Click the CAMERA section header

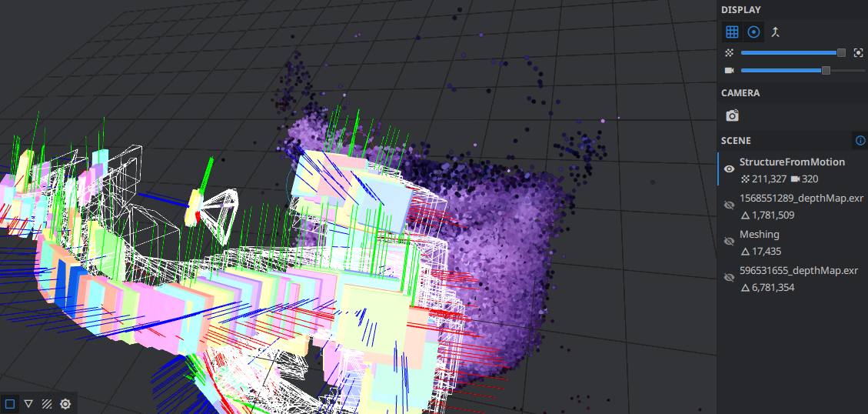click(740, 92)
